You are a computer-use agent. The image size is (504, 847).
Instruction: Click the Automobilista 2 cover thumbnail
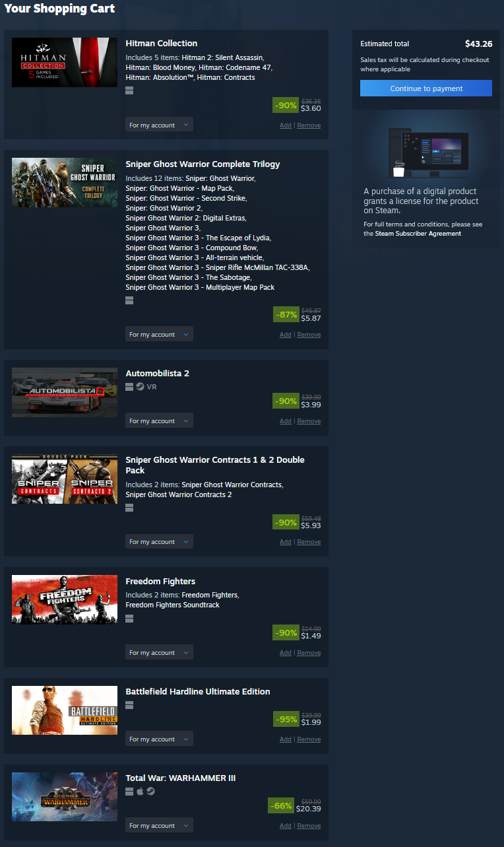tap(65, 393)
